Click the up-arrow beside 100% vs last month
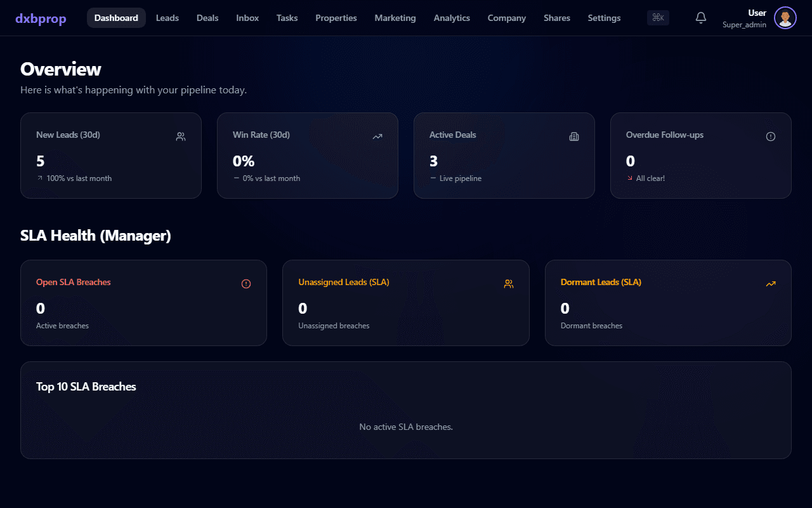Viewport: 812px width, 508px height. [x=40, y=178]
